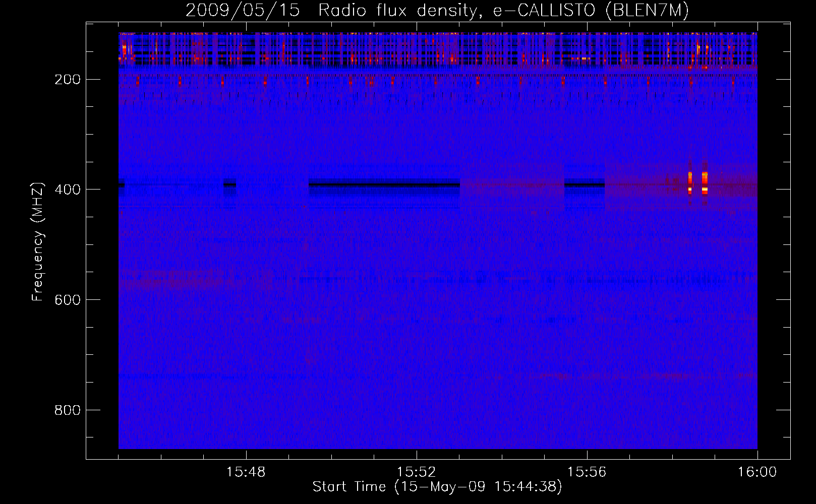Screen dimensions: 816x504
Task: Select the 'Frequency (MHZ)' y-axis label
Action: point(38,241)
